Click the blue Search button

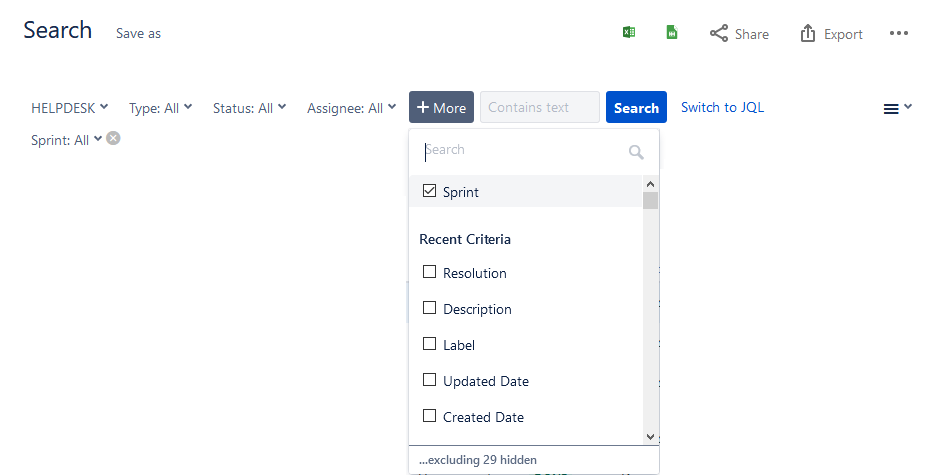(x=636, y=107)
